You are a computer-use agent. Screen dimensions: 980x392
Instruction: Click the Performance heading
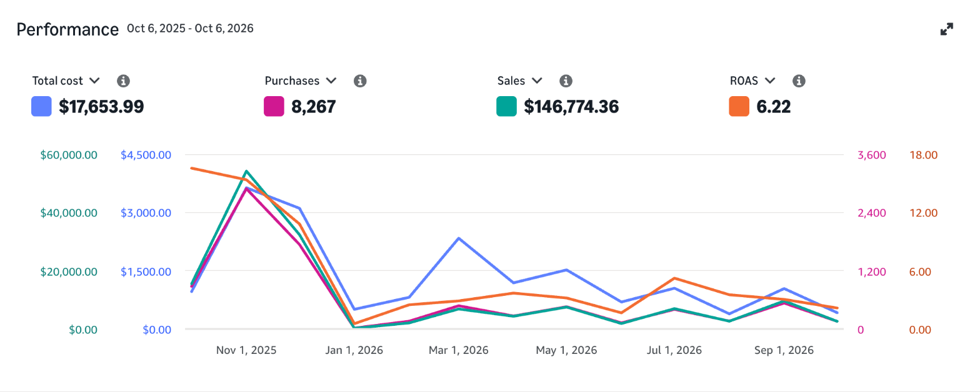[x=67, y=29]
